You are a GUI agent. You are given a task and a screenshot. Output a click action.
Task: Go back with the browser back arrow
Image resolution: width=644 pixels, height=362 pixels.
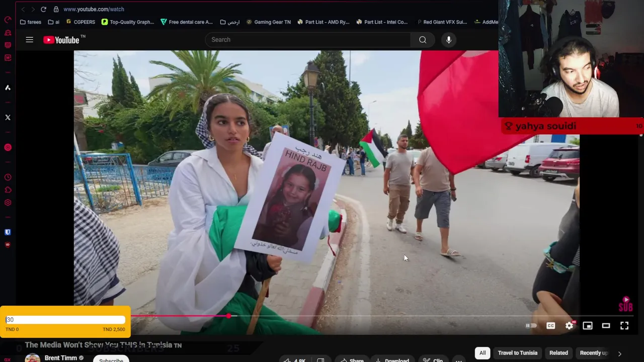tap(23, 9)
